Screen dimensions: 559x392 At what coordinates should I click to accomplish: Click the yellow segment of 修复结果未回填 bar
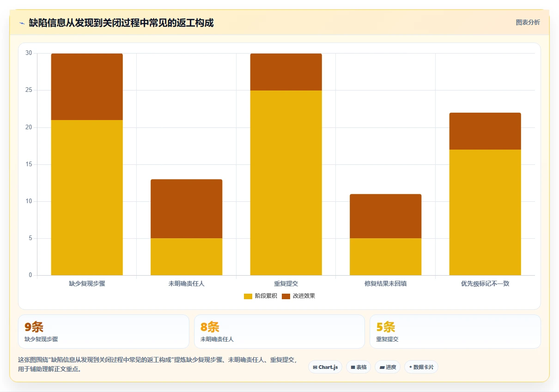[385, 257]
